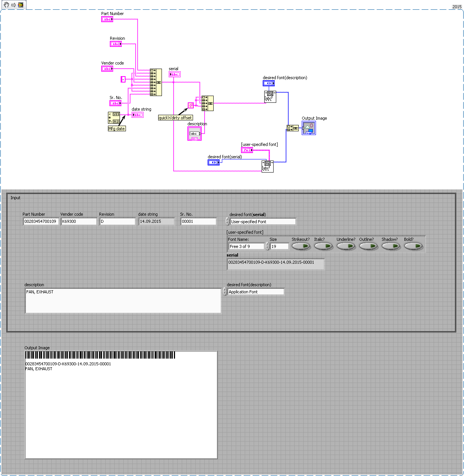Click the 2015 version label

tap(457, 7)
